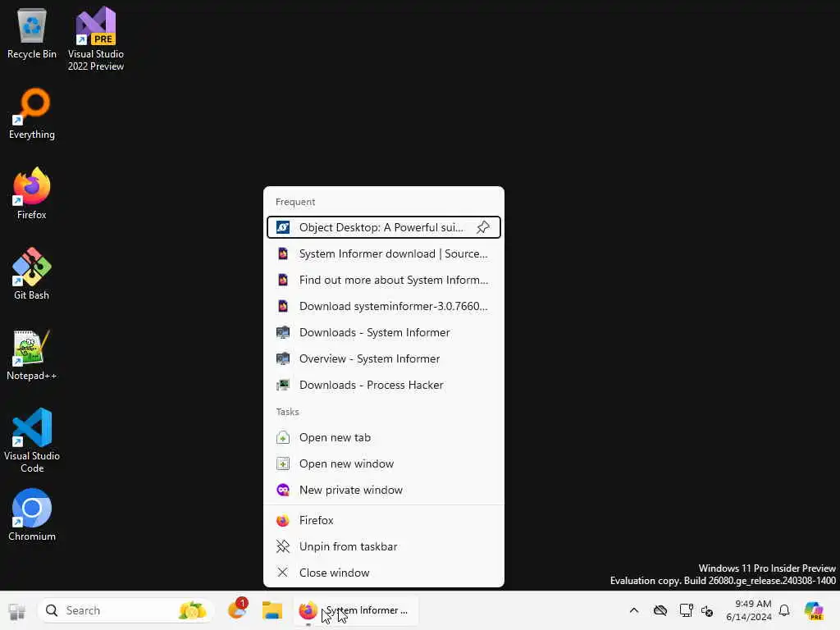Open Download systeminformer-3.0.7660... entry
The width and height of the screenshot is (840, 630).
(384, 306)
